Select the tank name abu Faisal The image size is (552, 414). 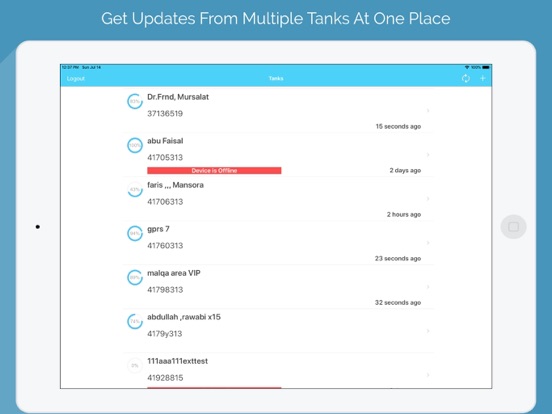(165, 141)
